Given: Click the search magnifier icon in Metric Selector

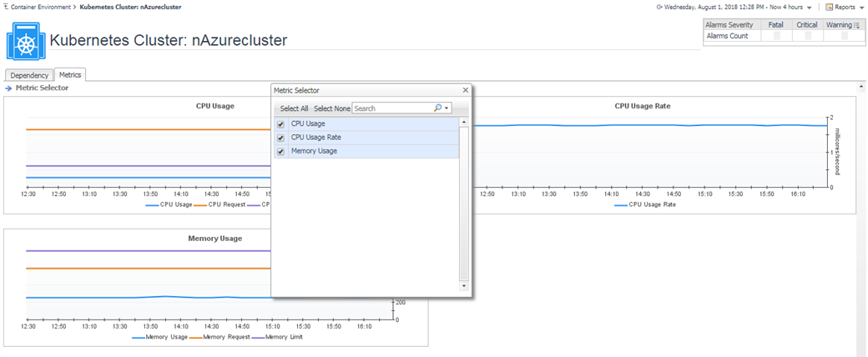Looking at the screenshot, I should click(437, 108).
